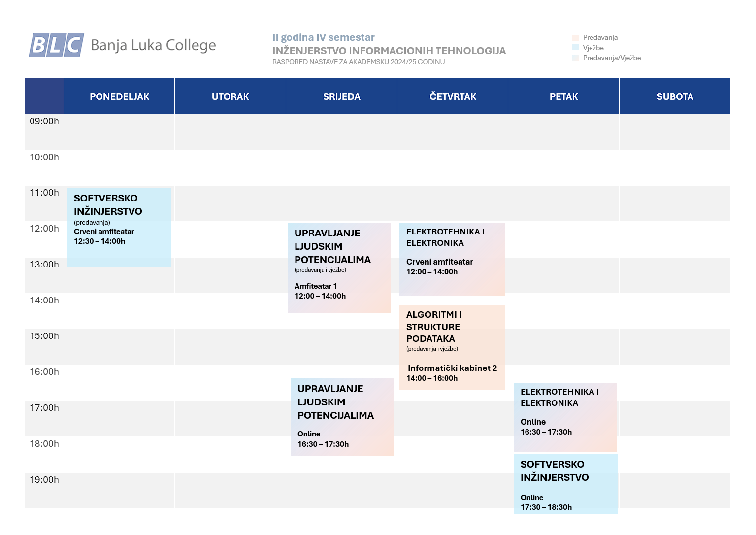
Task: Open Thursday Elektrotehnika i elektronika Crveni amfiteatar block
Action: 452,259
